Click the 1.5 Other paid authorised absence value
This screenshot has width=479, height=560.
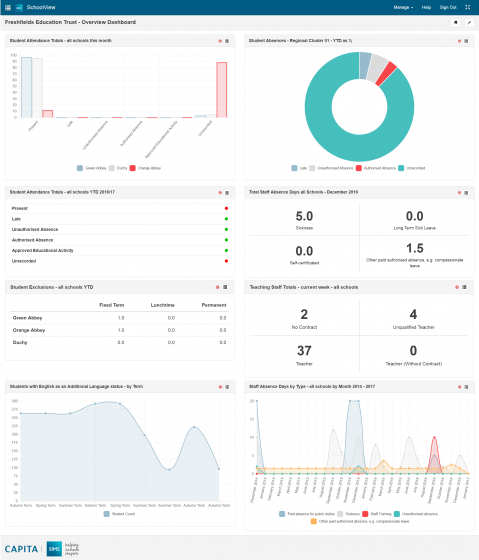click(x=415, y=248)
